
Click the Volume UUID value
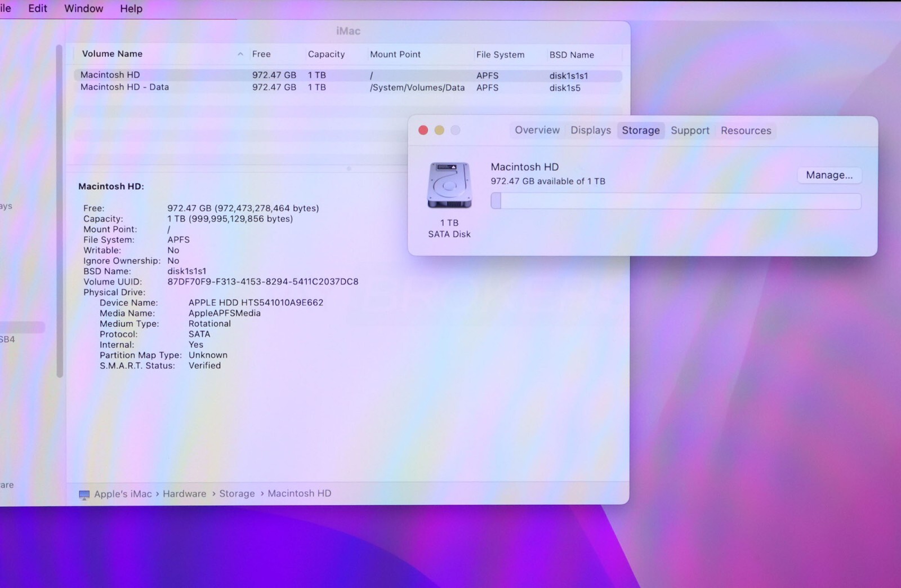coord(263,282)
